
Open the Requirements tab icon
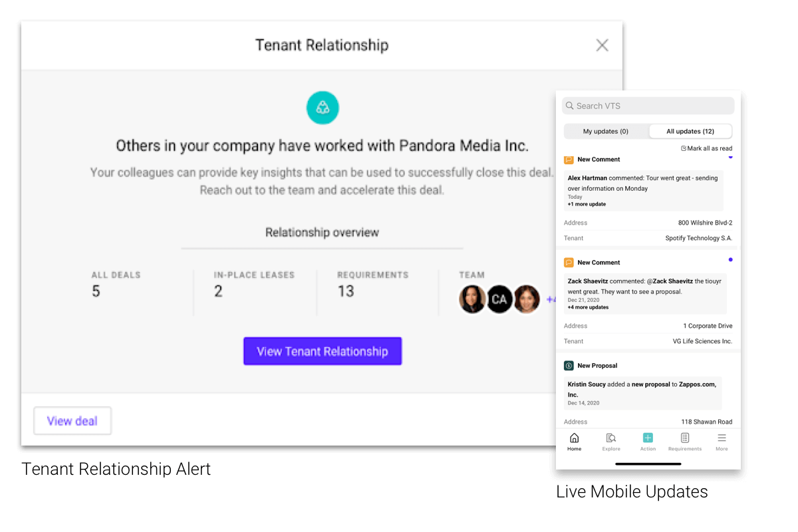coord(685,438)
